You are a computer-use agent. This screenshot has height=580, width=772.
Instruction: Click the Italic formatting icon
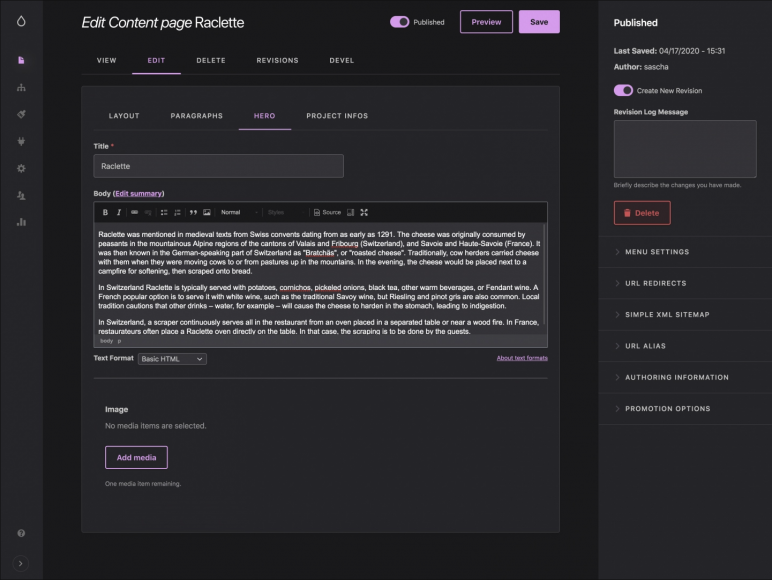tap(118, 212)
